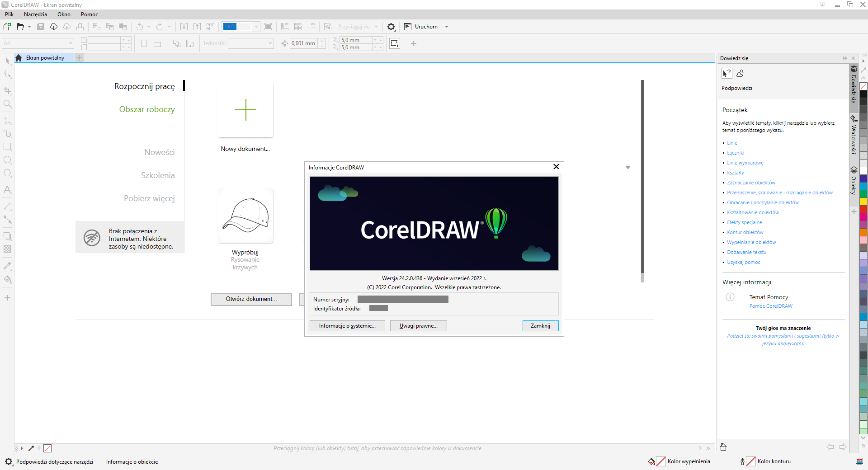Select the Connector tool
This screenshot has width=868, height=470.
[x=7, y=220]
